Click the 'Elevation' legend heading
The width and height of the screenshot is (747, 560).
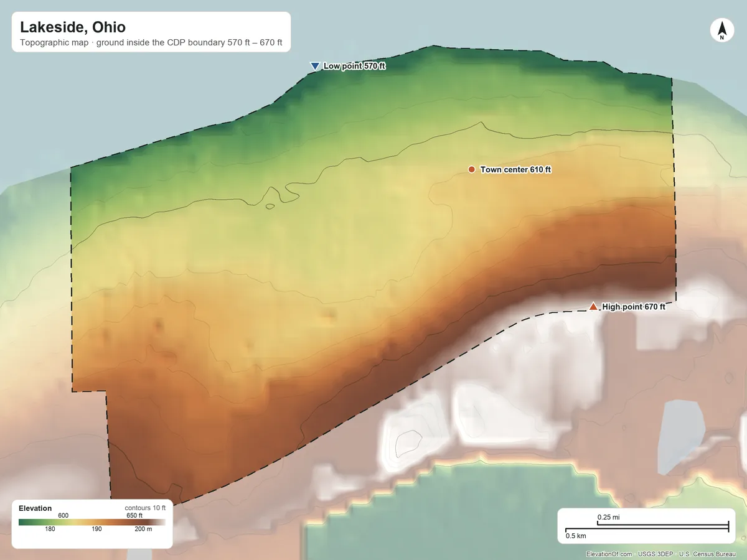point(35,508)
